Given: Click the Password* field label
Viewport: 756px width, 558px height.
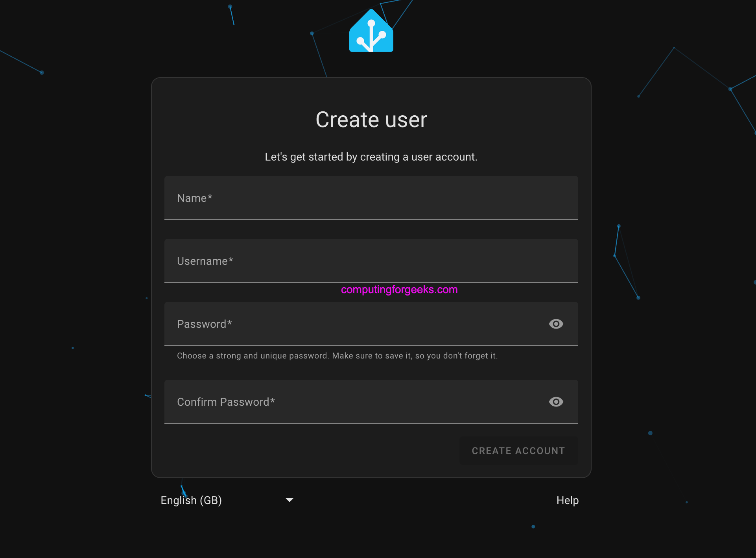Looking at the screenshot, I should click(x=204, y=324).
